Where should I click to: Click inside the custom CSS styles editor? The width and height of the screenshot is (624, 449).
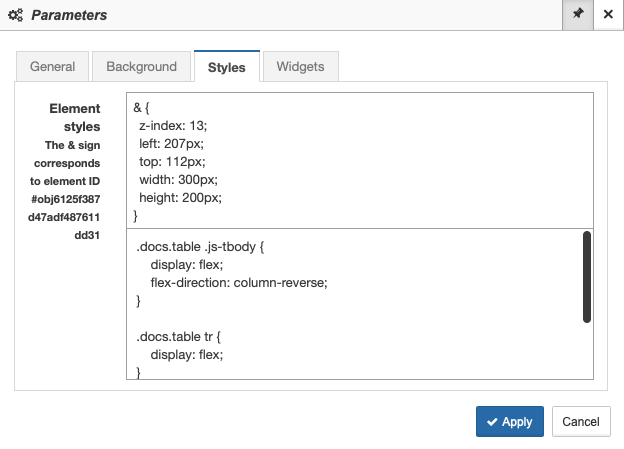tap(358, 304)
